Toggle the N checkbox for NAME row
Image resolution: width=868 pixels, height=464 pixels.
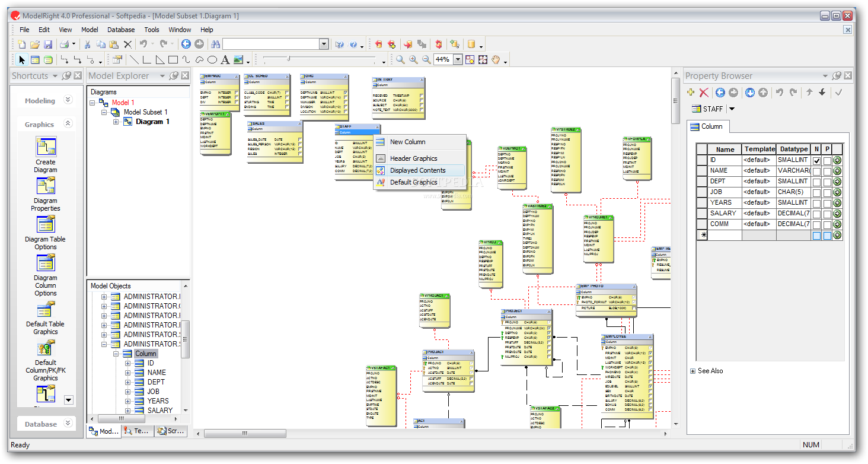coord(817,171)
